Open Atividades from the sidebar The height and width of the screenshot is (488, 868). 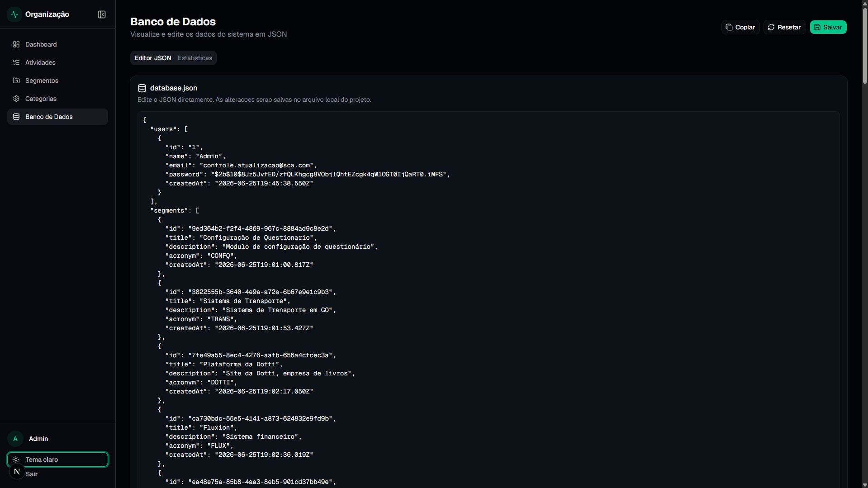coord(57,62)
